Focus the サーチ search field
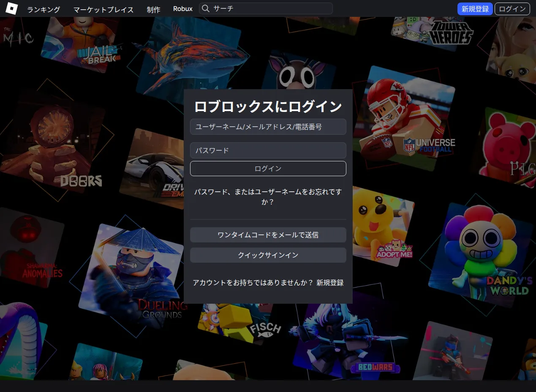Viewport: 536px width, 392px height. pos(266,8)
